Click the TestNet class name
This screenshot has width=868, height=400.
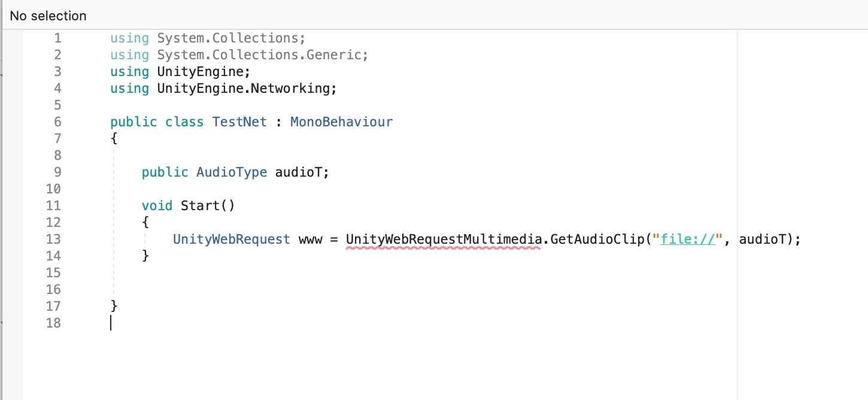click(239, 122)
